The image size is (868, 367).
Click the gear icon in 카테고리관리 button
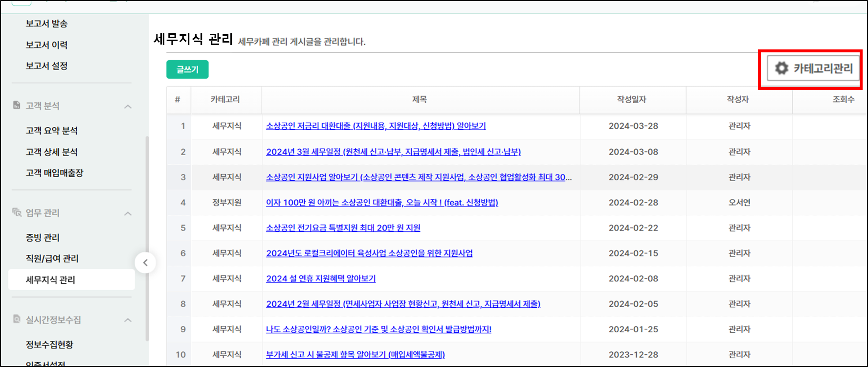781,68
